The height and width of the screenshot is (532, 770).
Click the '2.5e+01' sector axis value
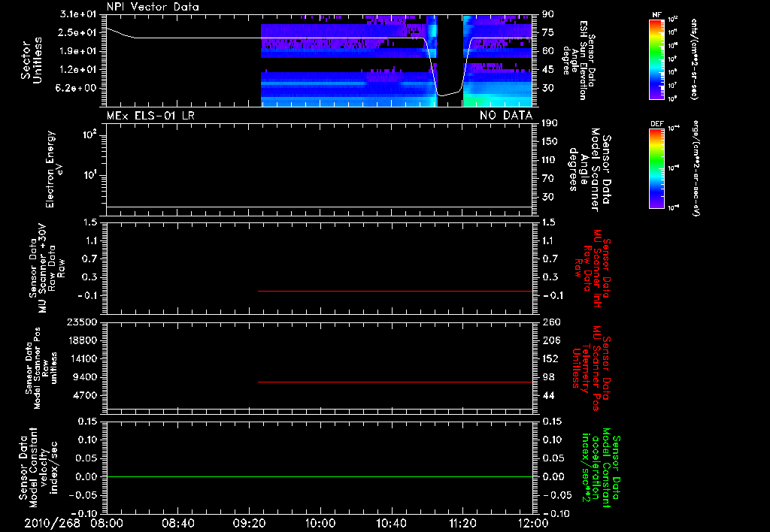[x=78, y=32]
